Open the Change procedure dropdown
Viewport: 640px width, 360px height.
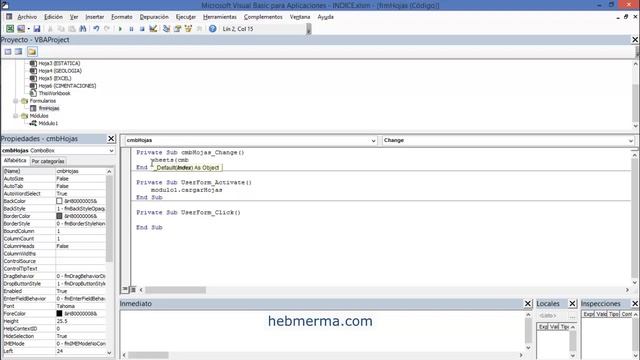(631, 140)
